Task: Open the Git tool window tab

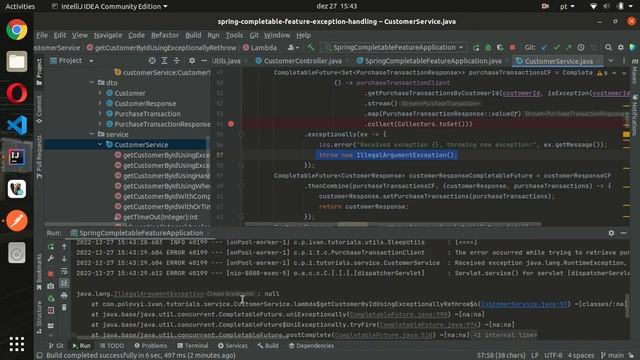Action: (x=56, y=346)
